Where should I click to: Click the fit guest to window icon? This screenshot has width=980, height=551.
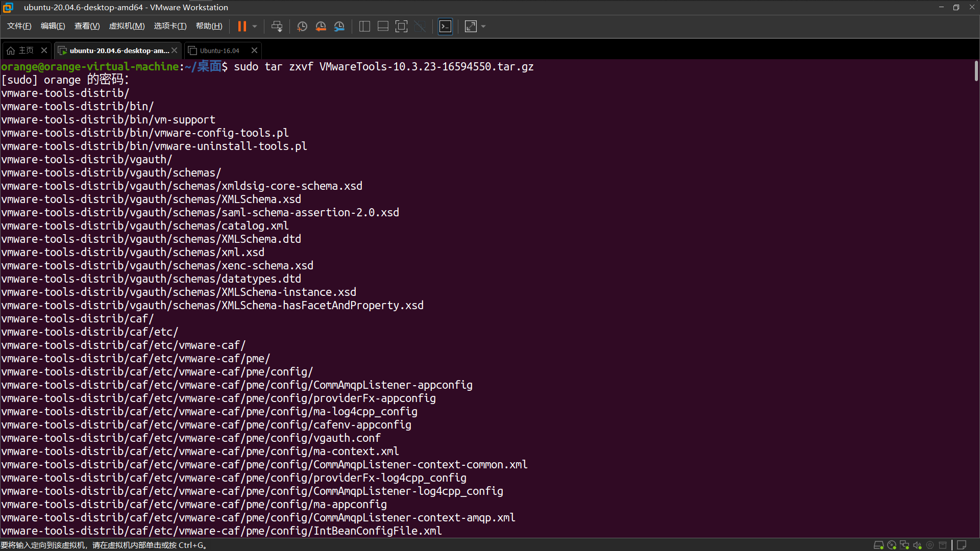(401, 26)
